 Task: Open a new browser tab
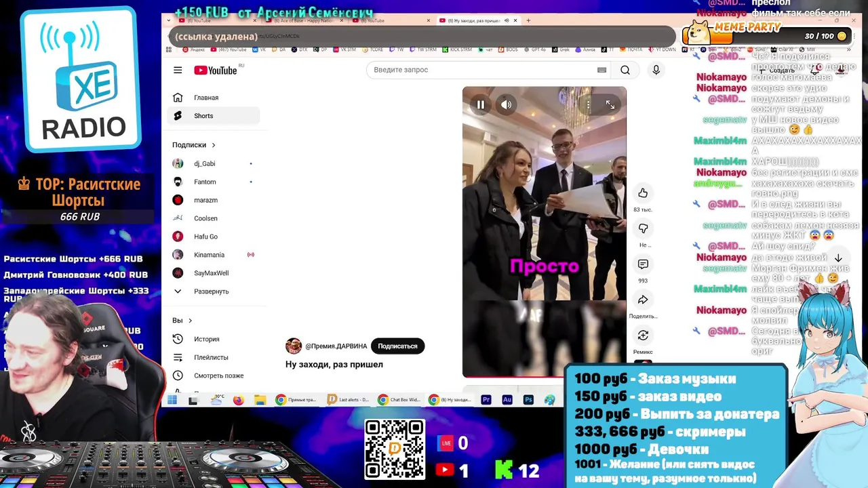pos(528,20)
